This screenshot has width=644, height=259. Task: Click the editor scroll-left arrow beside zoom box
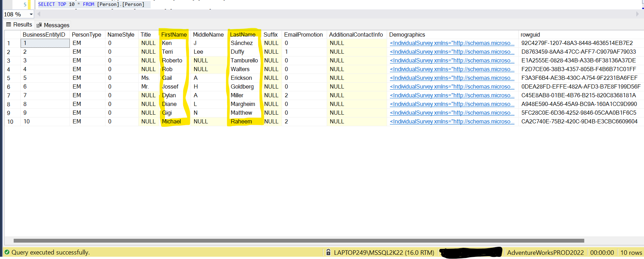[38, 14]
